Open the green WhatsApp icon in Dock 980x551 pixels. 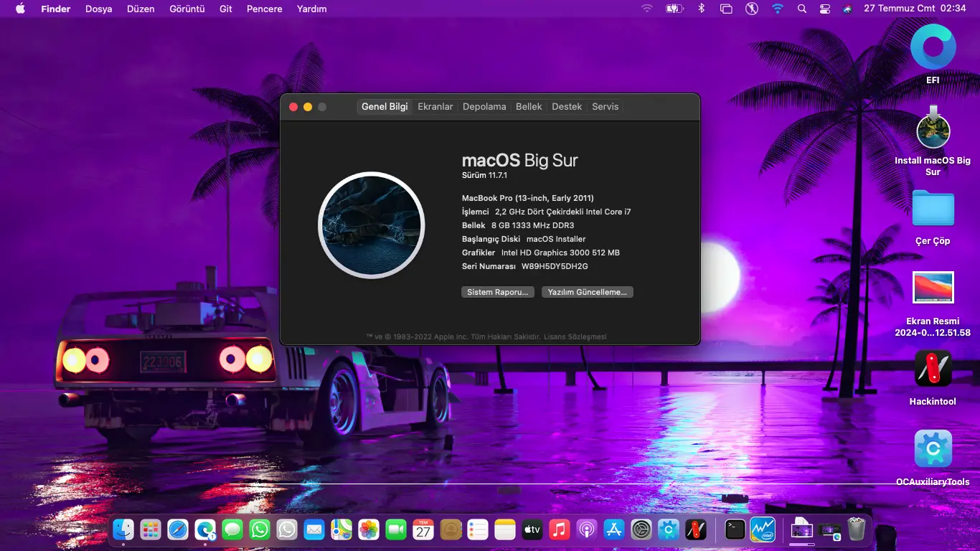(x=260, y=529)
